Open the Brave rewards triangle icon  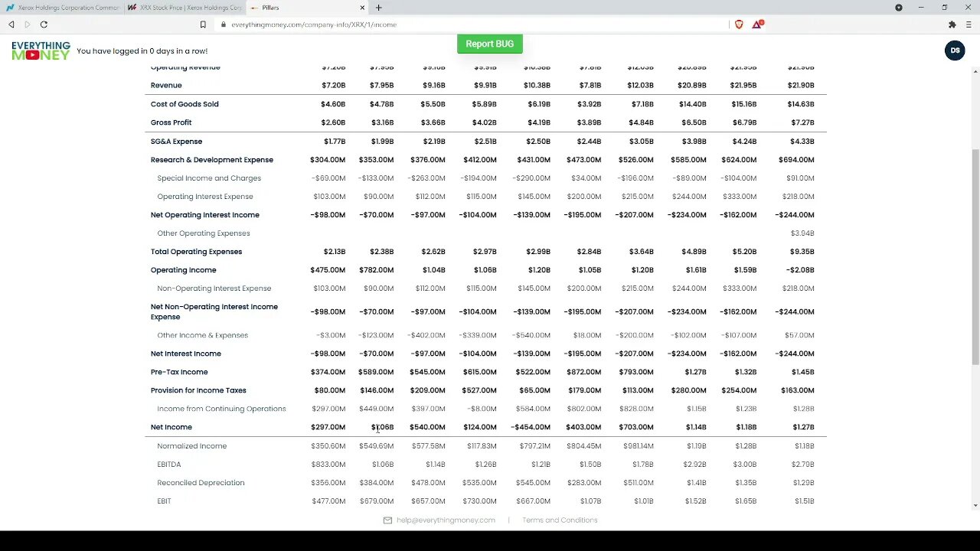(757, 24)
